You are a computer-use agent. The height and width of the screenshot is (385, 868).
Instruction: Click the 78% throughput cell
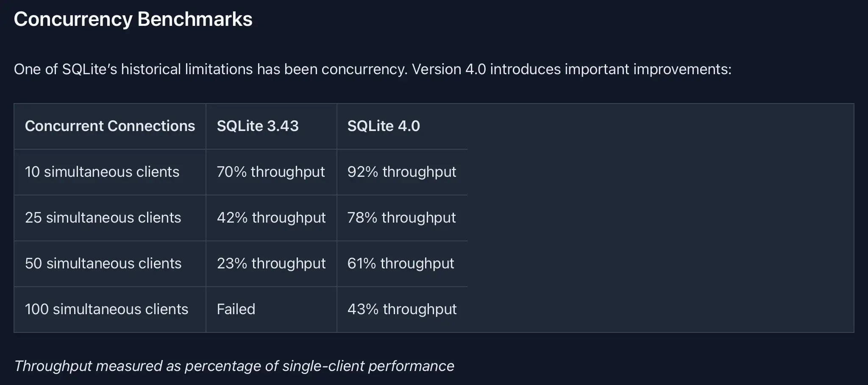point(402,218)
